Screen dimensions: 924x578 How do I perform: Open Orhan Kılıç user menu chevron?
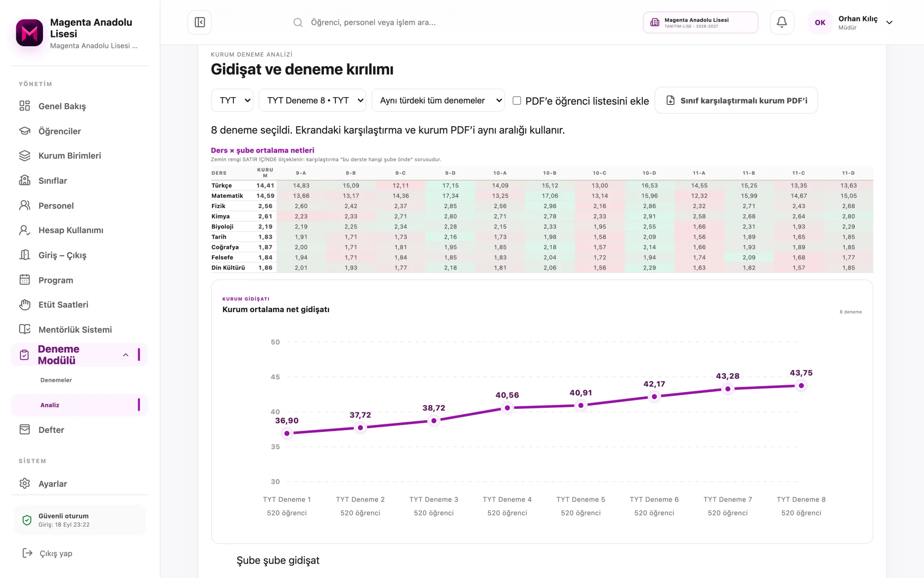[x=889, y=22]
